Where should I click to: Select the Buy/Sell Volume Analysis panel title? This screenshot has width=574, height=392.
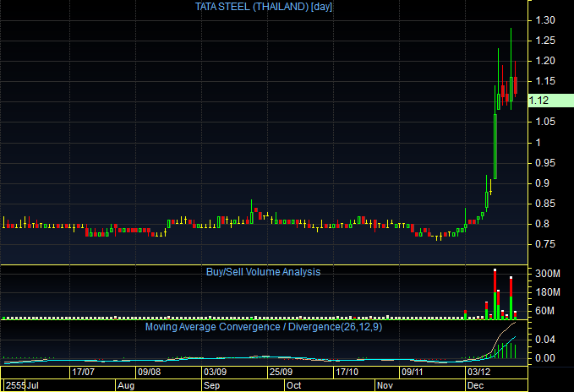click(x=263, y=272)
